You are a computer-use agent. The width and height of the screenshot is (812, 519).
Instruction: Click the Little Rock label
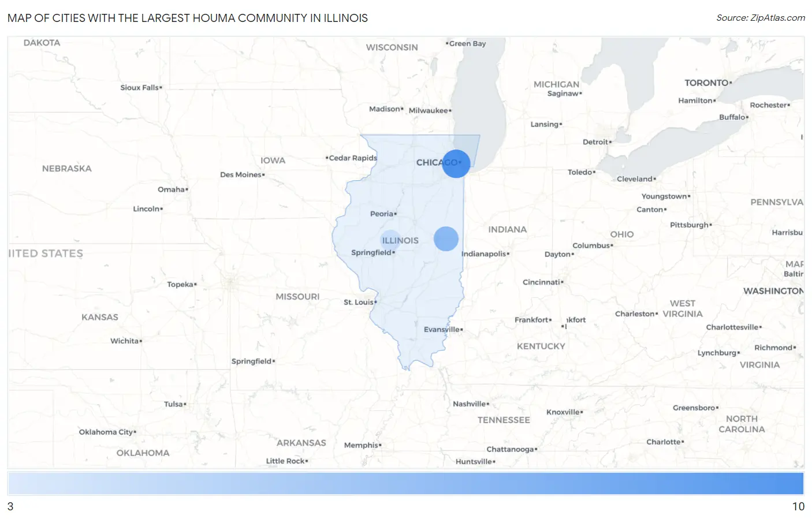click(x=286, y=460)
